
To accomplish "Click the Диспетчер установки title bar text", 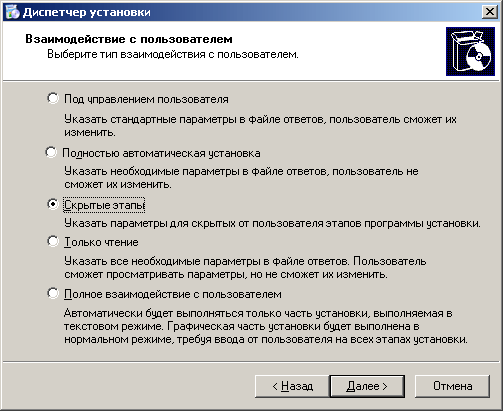I will coord(87,12).
